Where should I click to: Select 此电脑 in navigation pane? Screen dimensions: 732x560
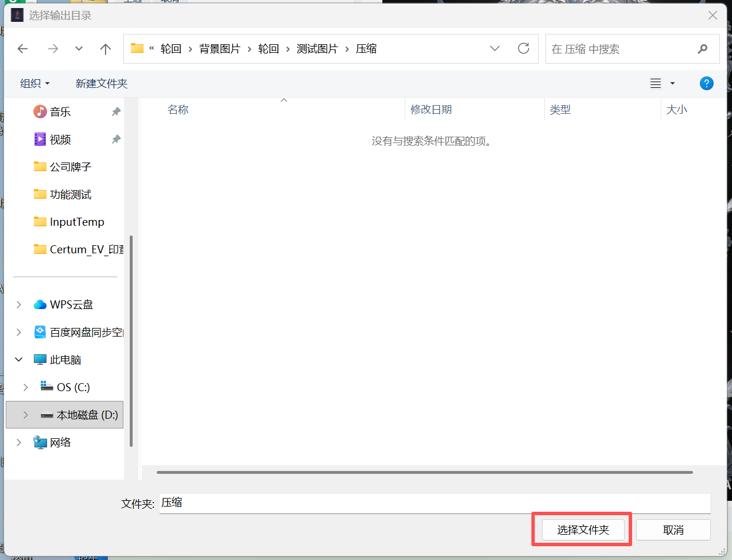pyautogui.click(x=65, y=360)
